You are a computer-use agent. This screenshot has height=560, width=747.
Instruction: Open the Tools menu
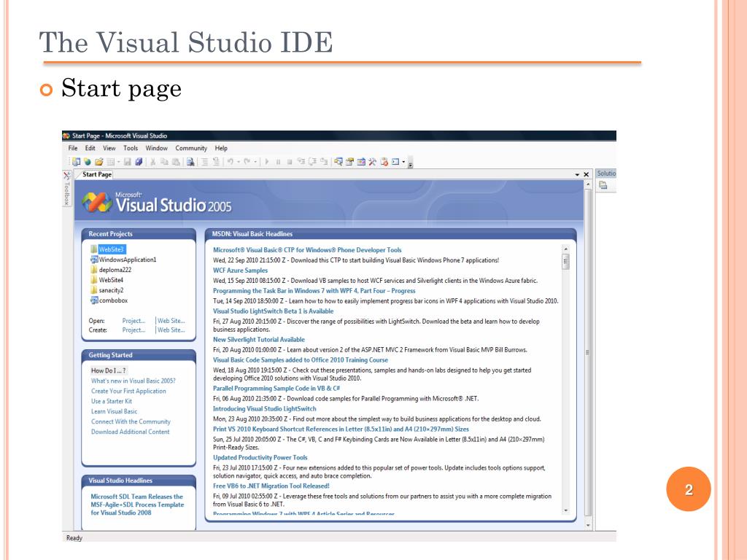pos(131,148)
